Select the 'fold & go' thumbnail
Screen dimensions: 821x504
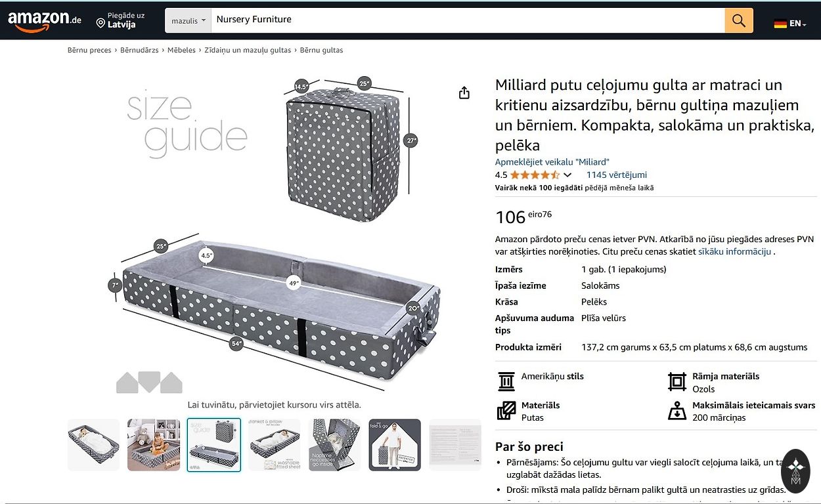point(395,444)
